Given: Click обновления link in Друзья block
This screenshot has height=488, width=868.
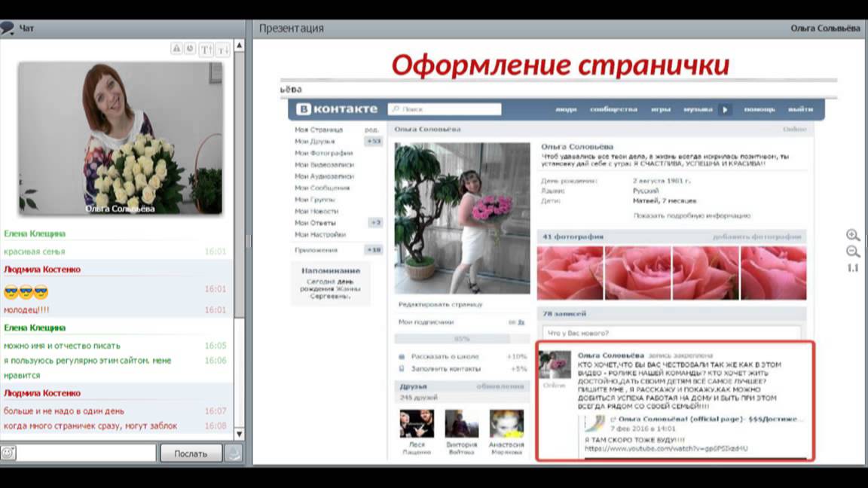Looking at the screenshot, I should tap(500, 386).
